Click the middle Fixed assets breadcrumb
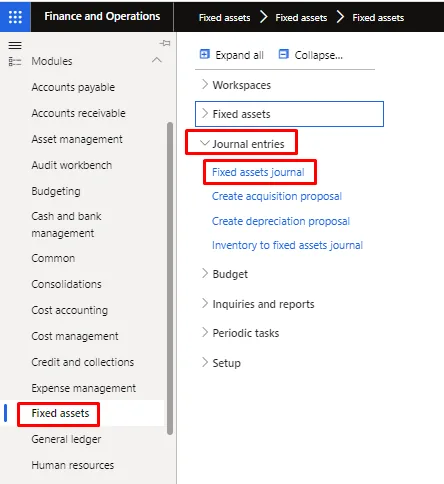 pyautogui.click(x=301, y=18)
